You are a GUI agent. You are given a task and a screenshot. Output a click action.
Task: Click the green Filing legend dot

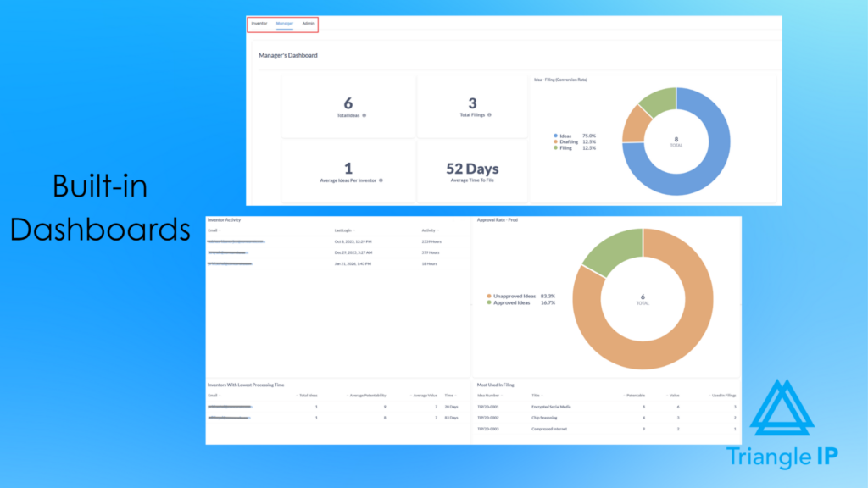(555, 147)
